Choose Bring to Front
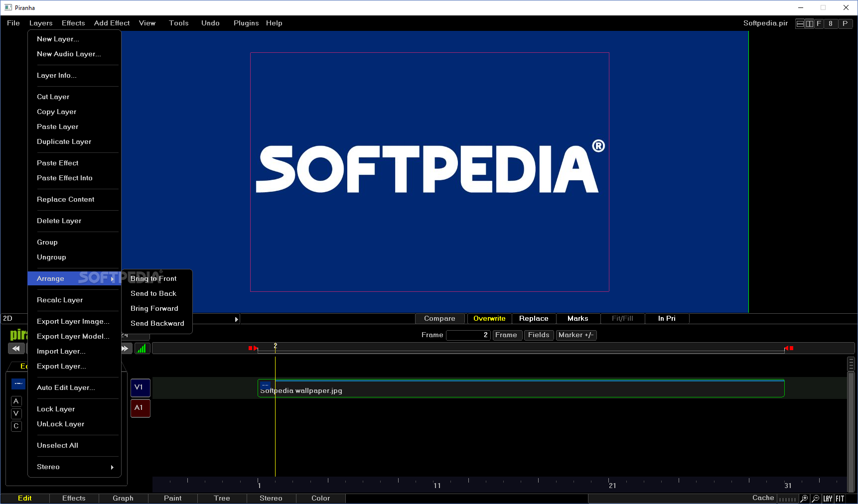 [157, 279]
